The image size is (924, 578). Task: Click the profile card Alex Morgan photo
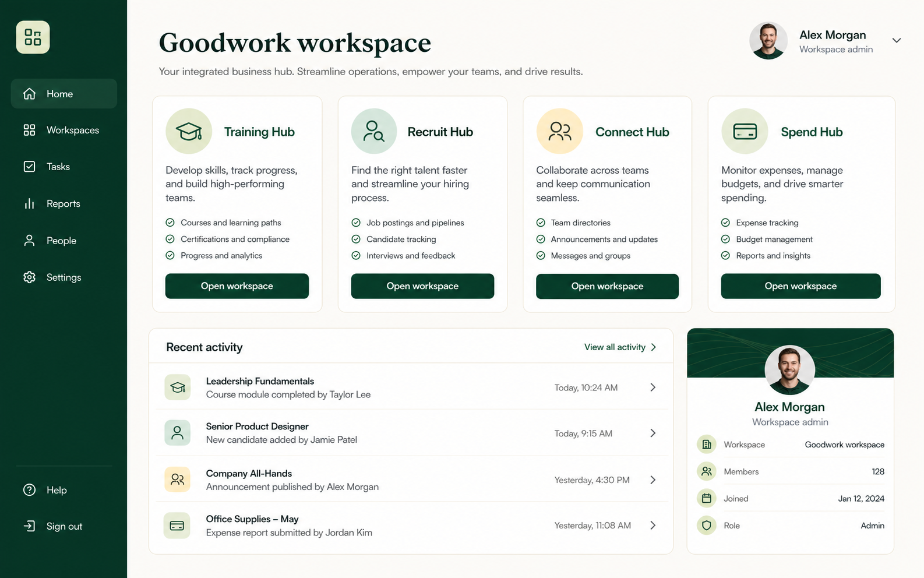[790, 370]
